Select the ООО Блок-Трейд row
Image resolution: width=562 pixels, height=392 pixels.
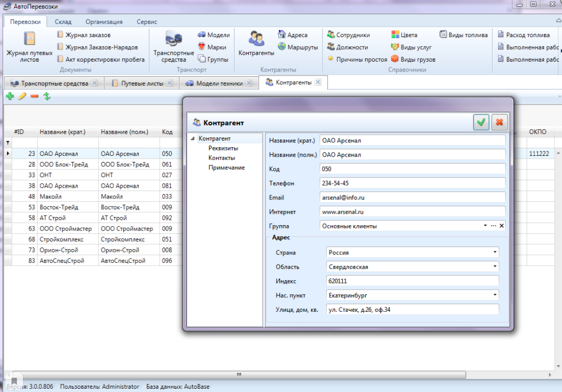point(93,164)
